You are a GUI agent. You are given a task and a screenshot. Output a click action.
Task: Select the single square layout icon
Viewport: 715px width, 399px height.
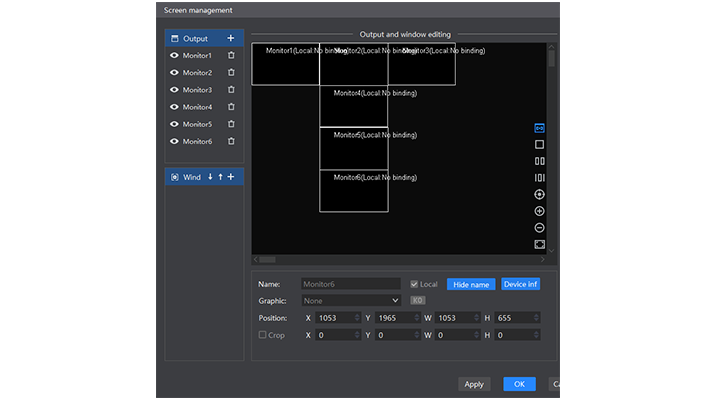click(x=539, y=145)
